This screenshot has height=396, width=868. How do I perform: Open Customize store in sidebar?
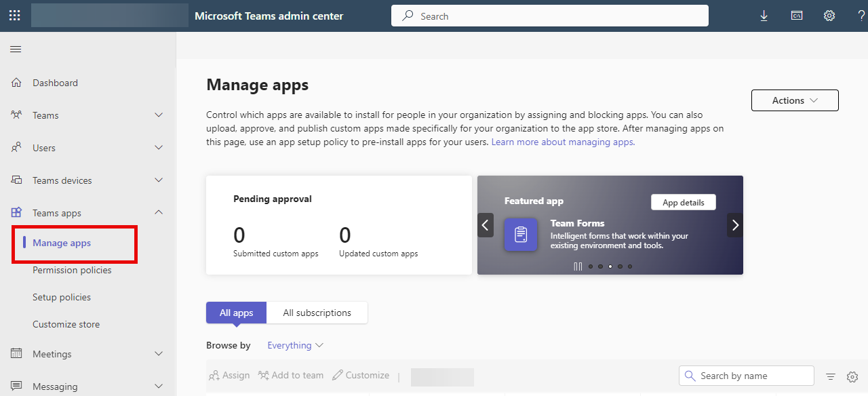[x=66, y=324]
